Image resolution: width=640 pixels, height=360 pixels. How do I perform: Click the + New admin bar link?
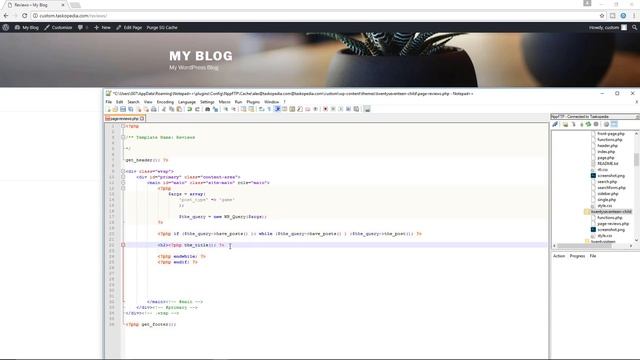coord(102,27)
